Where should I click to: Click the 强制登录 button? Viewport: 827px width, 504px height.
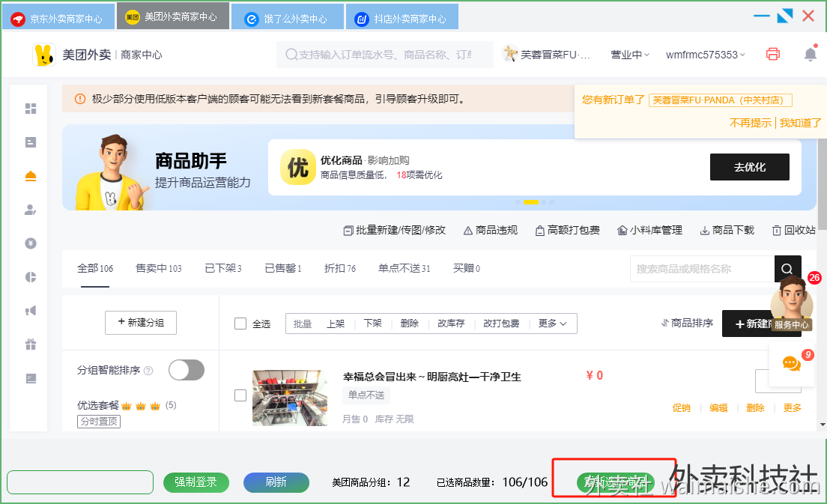click(x=196, y=482)
